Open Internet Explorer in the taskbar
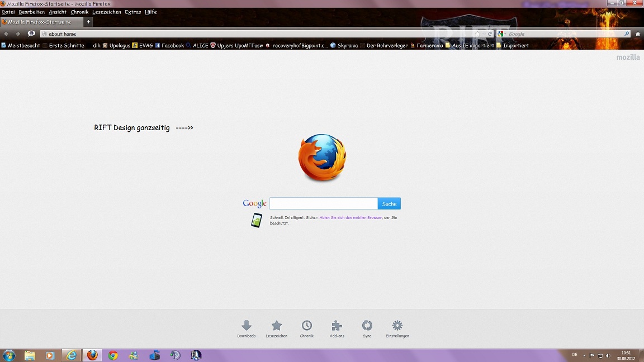This screenshot has height=362, width=644. pyautogui.click(x=72, y=355)
